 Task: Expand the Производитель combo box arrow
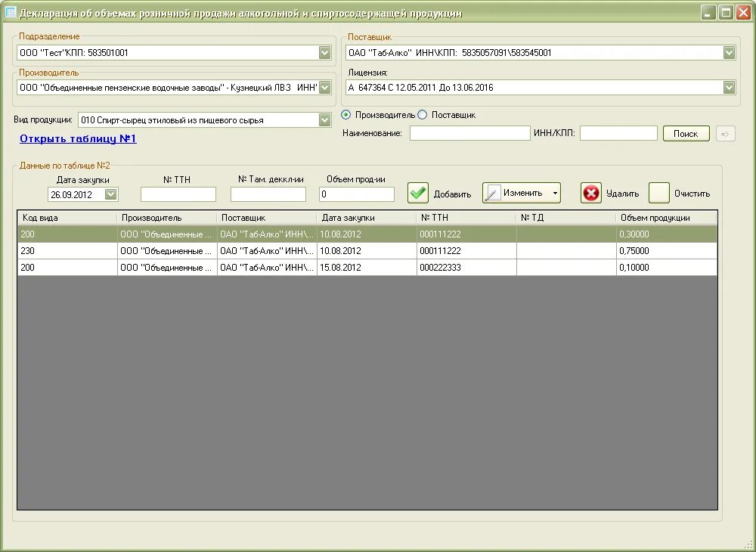324,87
